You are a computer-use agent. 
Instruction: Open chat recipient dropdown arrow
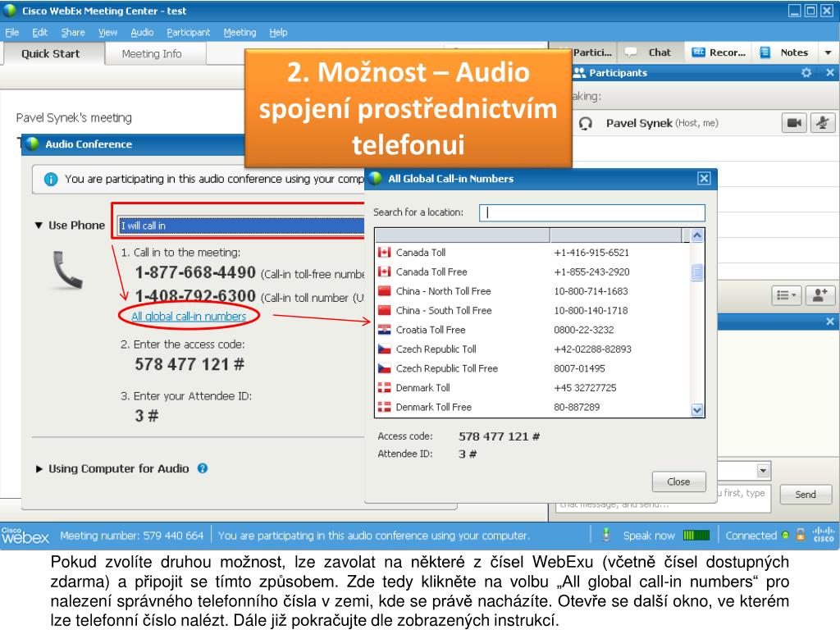pyautogui.click(x=763, y=471)
